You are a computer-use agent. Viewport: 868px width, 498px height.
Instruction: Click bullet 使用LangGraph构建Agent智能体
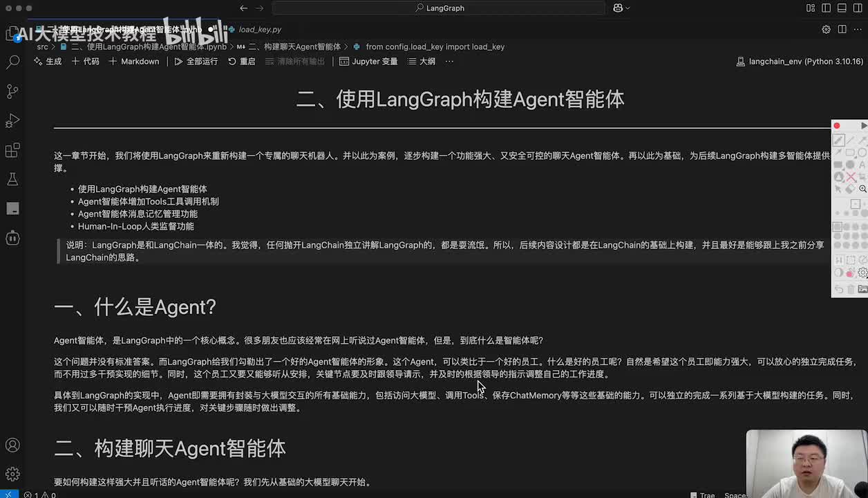142,189
